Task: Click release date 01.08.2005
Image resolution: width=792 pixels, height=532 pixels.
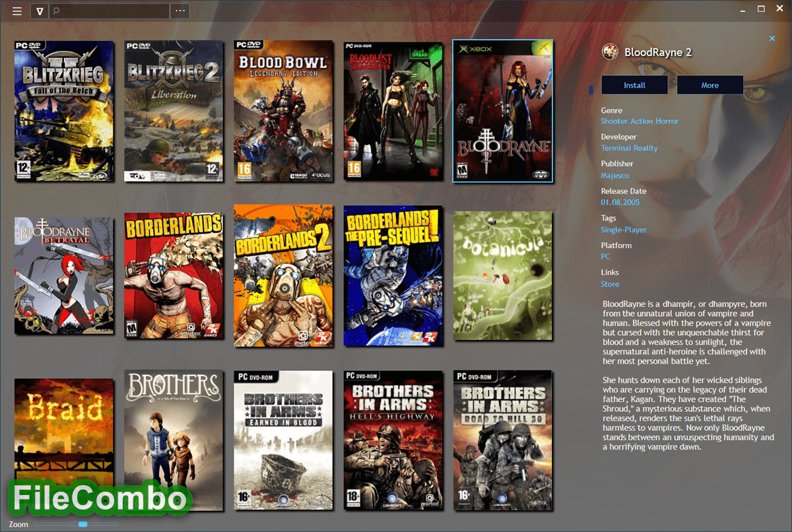Action: (x=620, y=202)
